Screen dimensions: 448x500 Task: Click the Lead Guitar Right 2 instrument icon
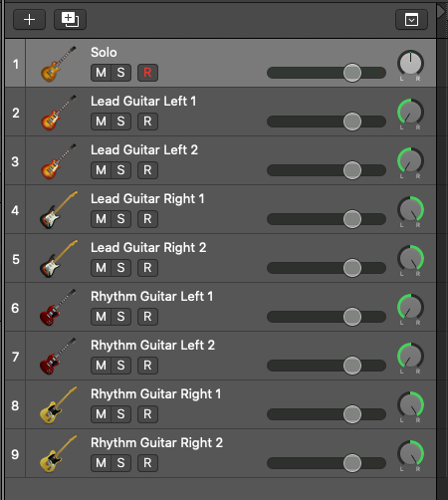[59, 259]
